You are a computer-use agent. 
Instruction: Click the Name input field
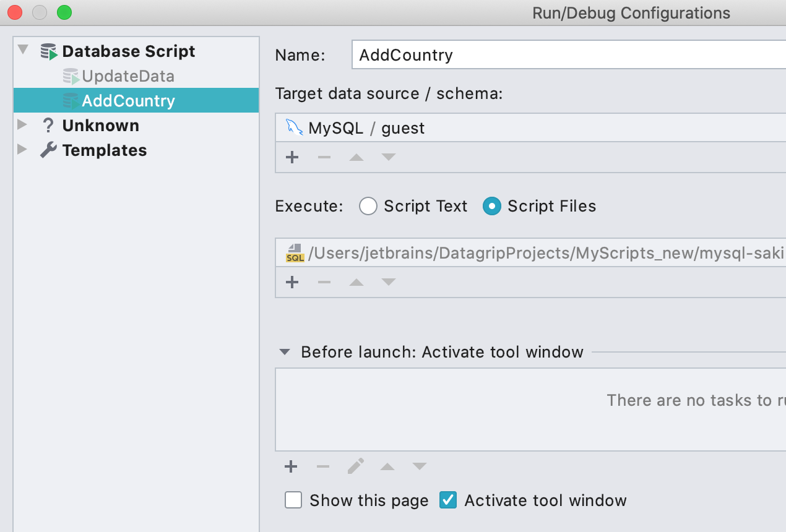[568, 54]
